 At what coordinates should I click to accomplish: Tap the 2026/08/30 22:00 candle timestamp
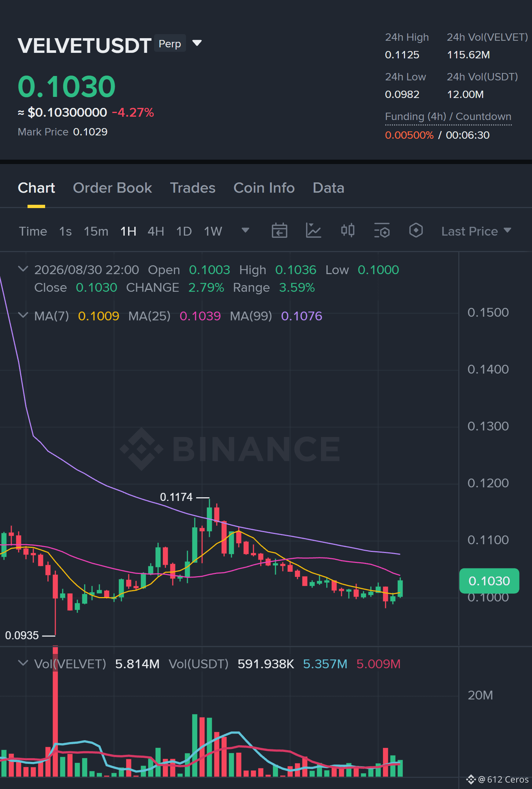point(87,270)
